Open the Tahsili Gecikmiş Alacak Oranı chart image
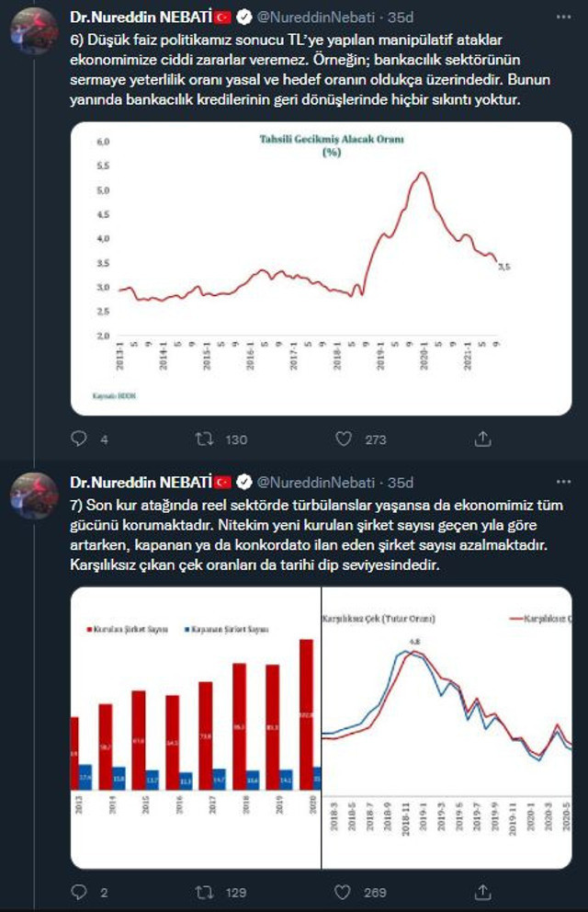Viewport: 588px width, 912px height. pos(322,268)
